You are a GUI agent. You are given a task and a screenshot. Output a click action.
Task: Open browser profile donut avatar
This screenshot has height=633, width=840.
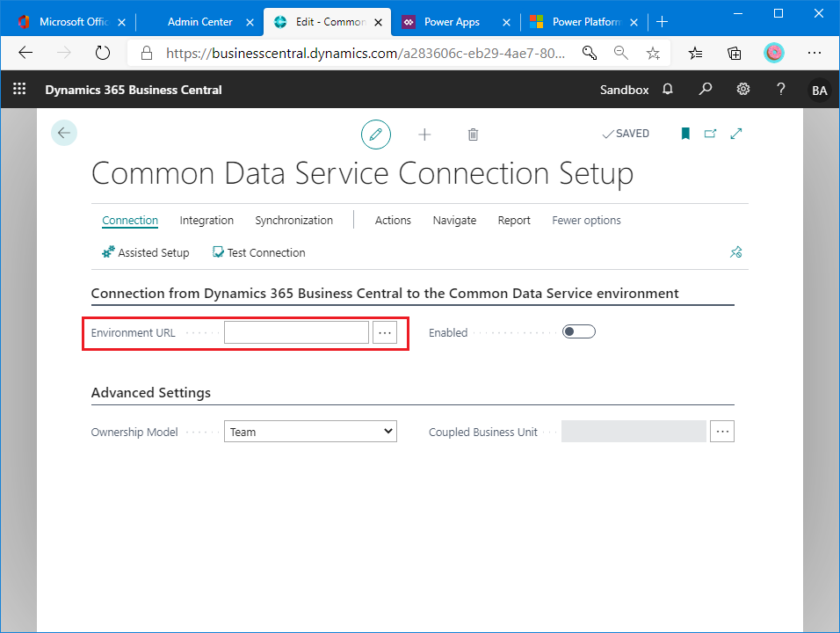(x=773, y=53)
